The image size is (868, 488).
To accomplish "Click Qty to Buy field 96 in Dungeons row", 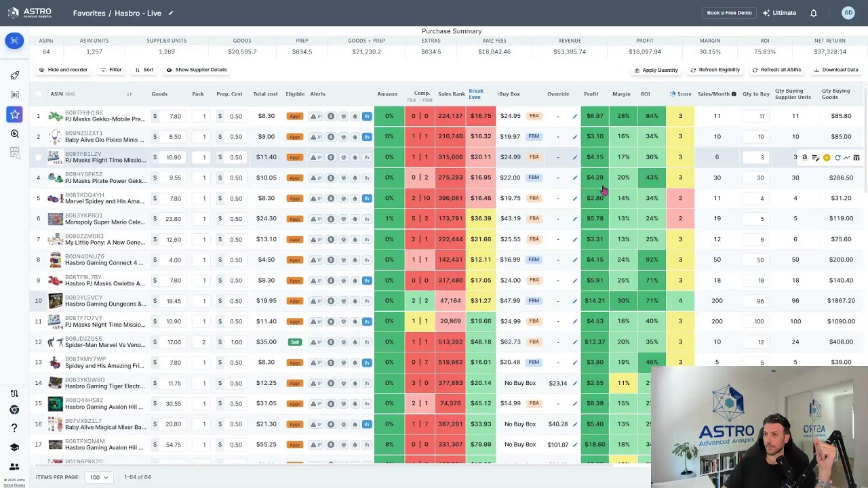I will [x=756, y=301].
